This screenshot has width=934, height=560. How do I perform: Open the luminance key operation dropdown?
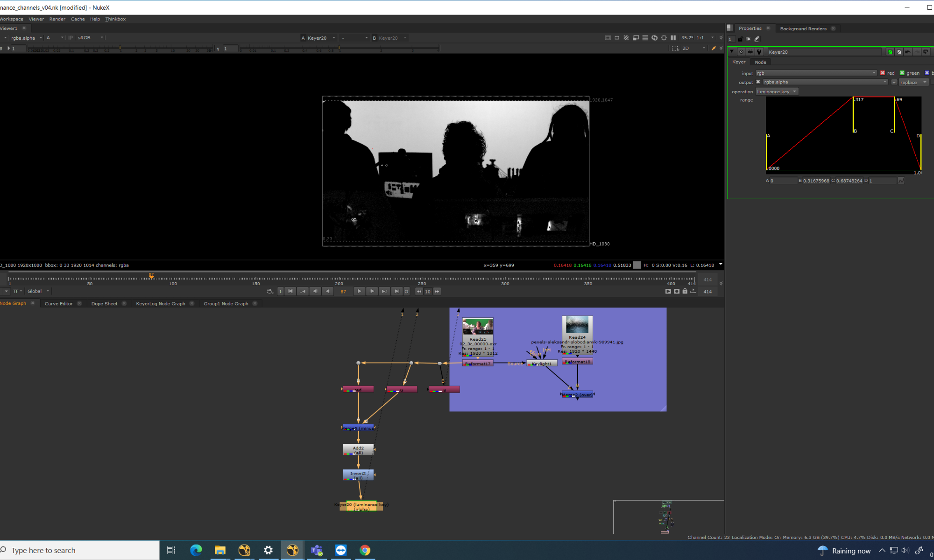coord(777,91)
